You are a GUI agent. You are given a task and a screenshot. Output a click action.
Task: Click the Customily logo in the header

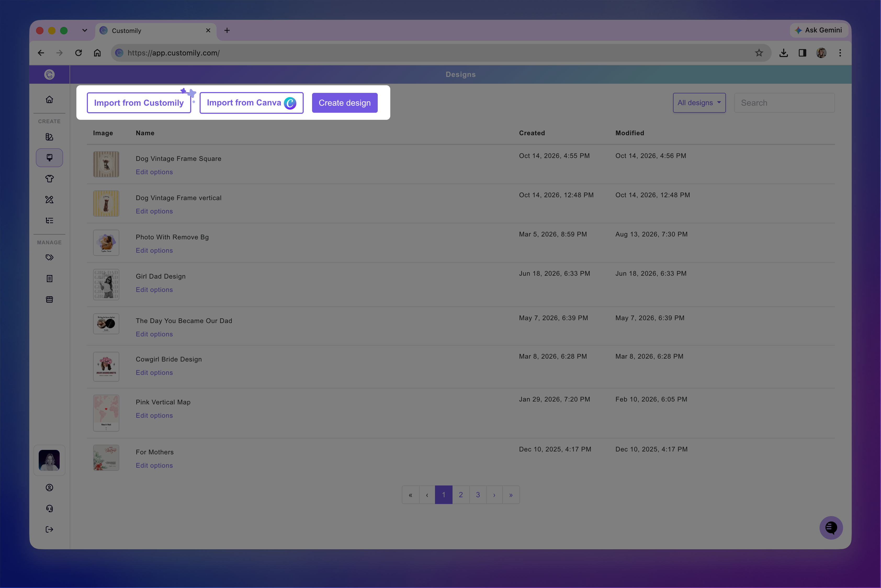click(x=49, y=75)
